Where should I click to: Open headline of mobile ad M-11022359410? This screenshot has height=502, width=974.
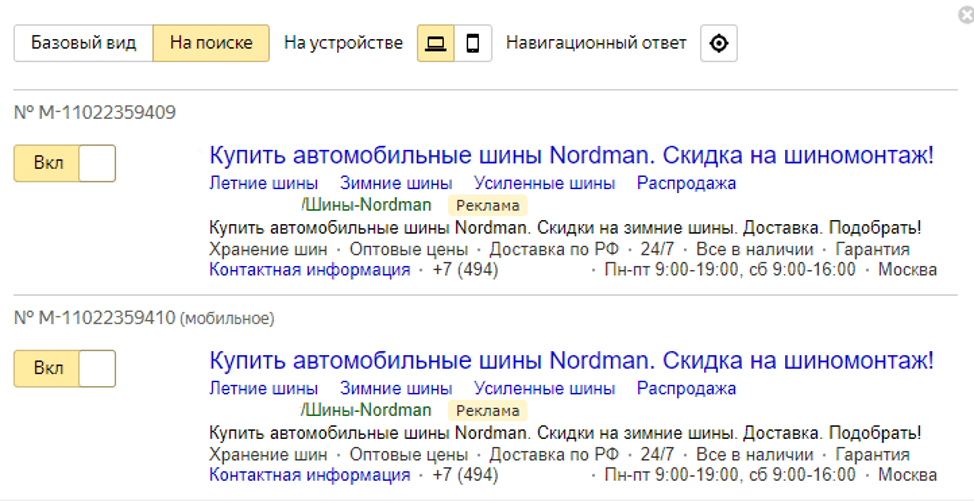pos(571,360)
